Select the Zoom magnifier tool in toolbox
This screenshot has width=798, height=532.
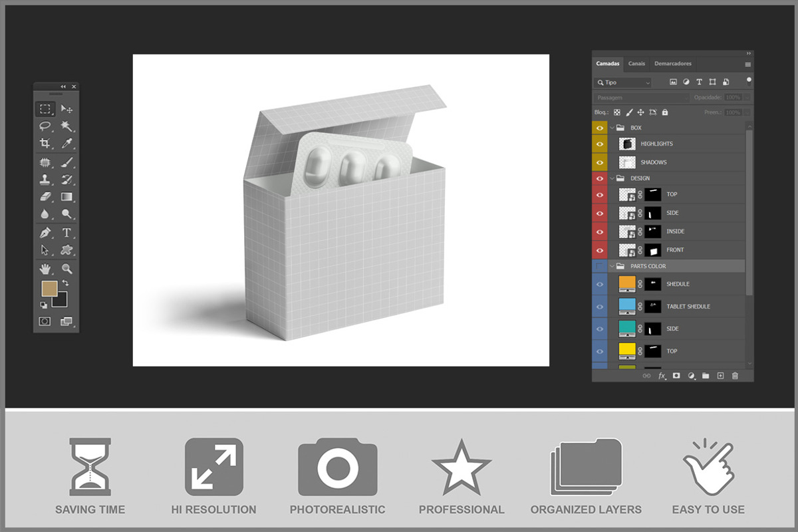point(66,269)
